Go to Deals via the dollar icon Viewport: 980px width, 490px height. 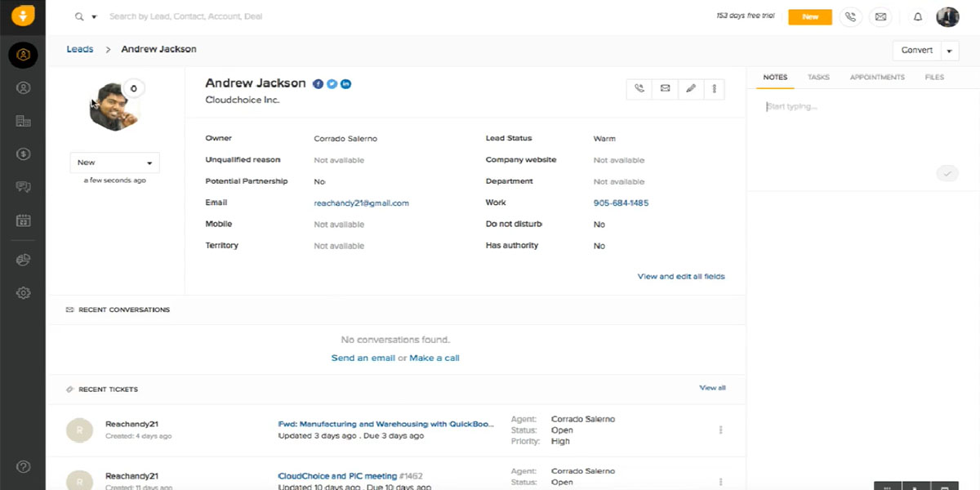click(23, 154)
